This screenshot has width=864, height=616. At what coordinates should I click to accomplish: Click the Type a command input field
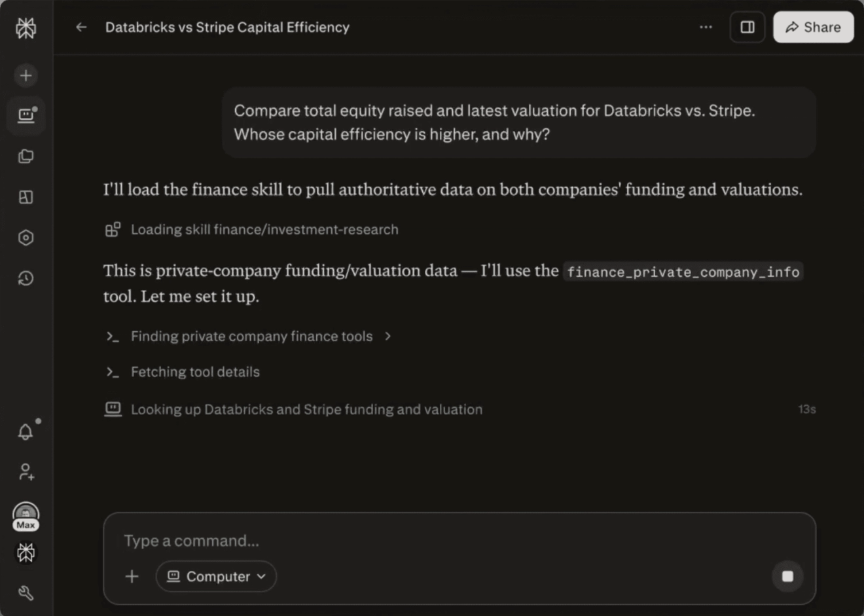coord(458,541)
